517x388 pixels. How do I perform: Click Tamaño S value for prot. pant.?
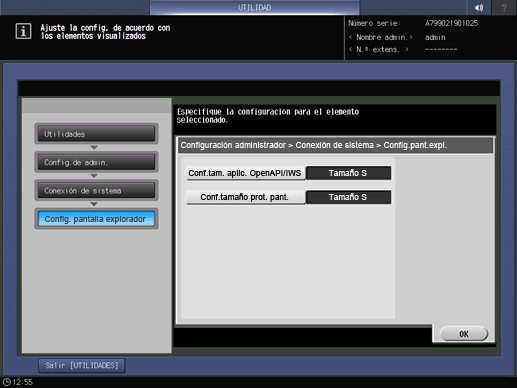click(348, 197)
